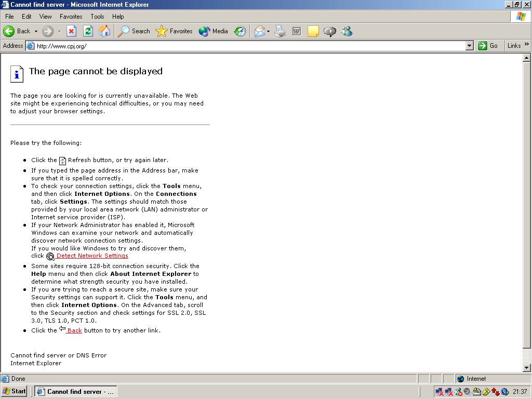Open the View menu

coord(46,16)
